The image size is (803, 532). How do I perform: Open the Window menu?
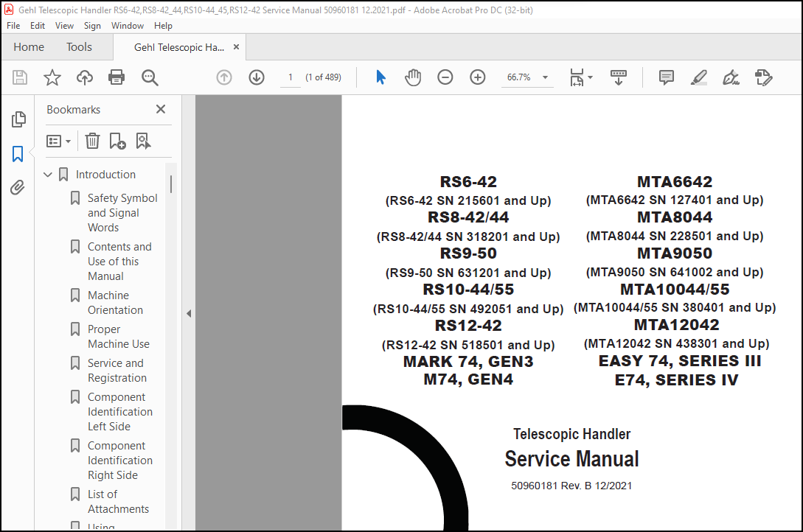128,26
